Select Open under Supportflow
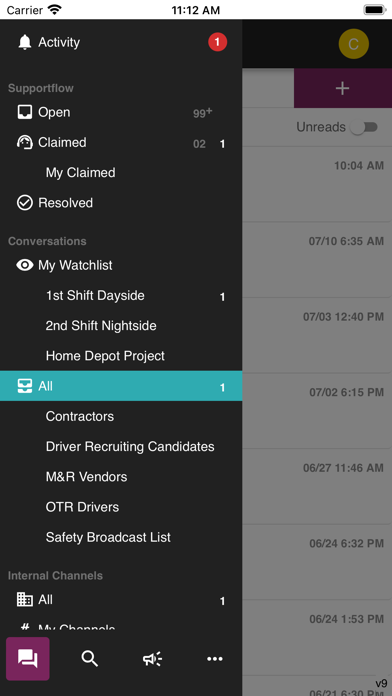This screenshot has height=696, width=392. (121, 112)
